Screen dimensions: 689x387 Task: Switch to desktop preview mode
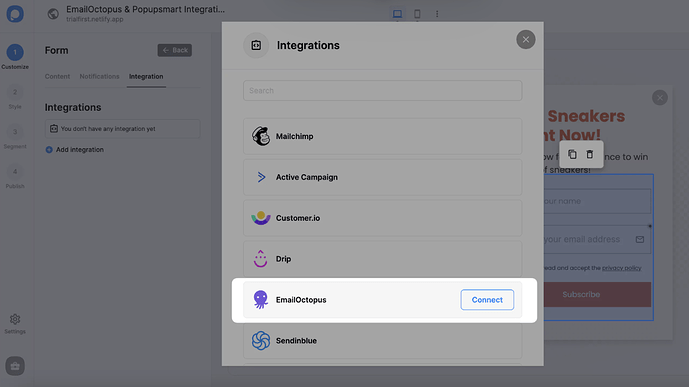[x=397, y=14]
